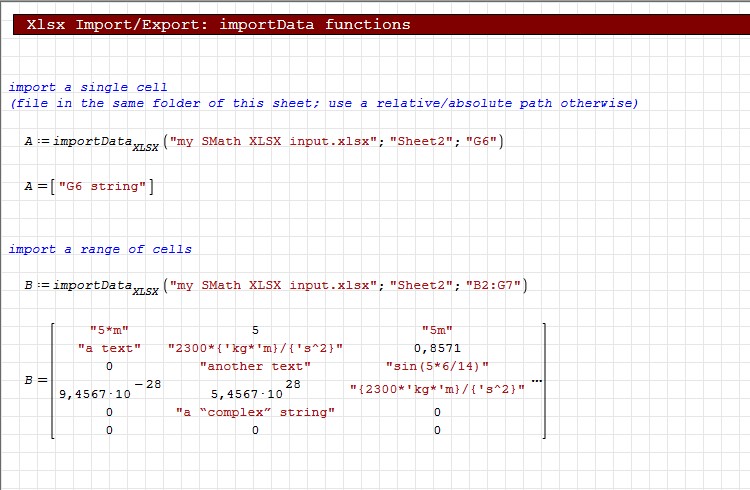Click the comment about file in same folder

pyautogui.click(x=324, y=103)
